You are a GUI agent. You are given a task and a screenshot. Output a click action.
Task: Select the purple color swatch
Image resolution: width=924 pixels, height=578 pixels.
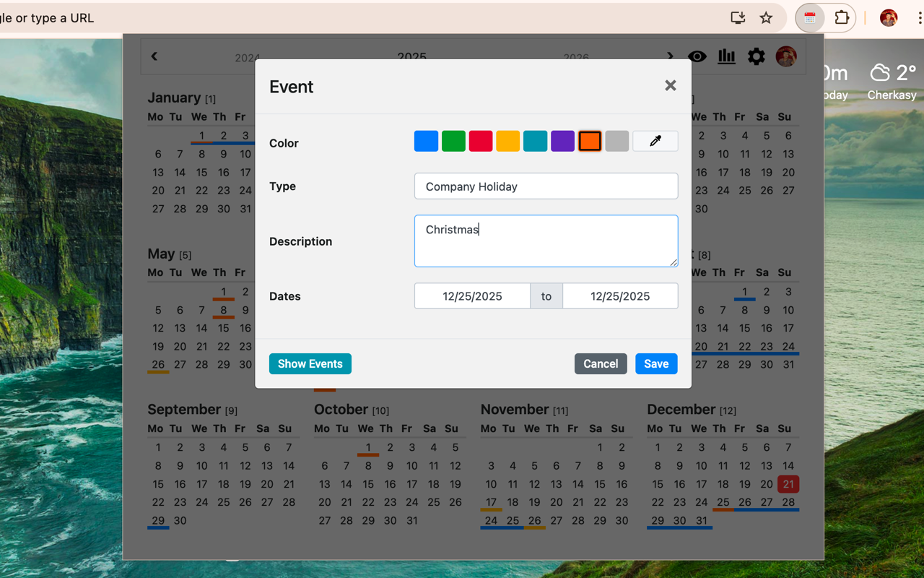click(562, 141)
